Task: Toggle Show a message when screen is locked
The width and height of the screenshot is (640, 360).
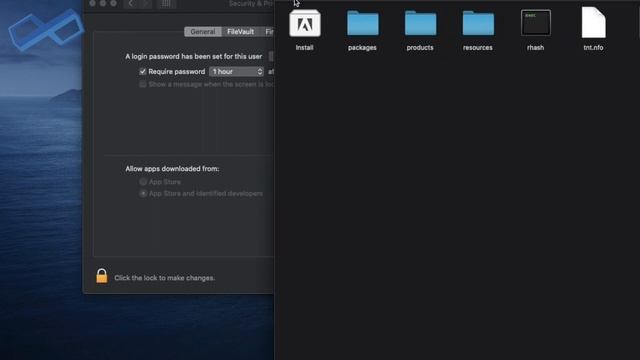Action: pos(142,84)
